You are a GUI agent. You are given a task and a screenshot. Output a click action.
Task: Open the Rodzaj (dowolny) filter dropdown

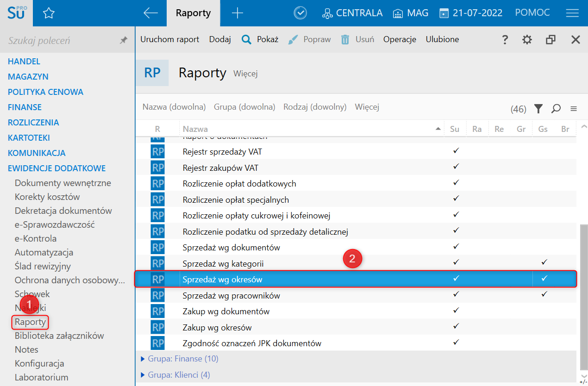[315, 107]
